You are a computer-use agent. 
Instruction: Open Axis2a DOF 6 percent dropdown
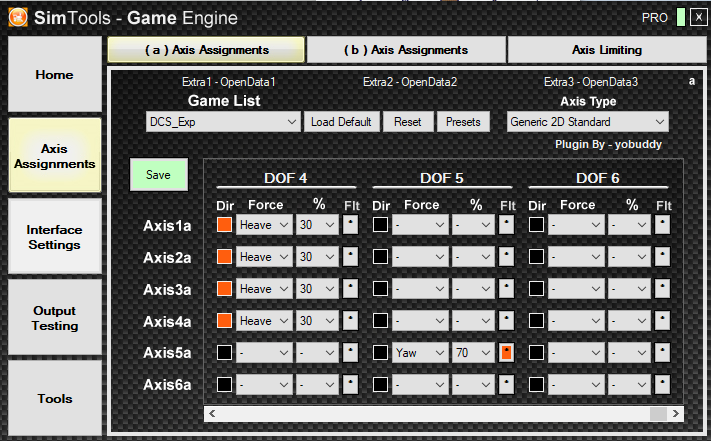coord(629,257)
